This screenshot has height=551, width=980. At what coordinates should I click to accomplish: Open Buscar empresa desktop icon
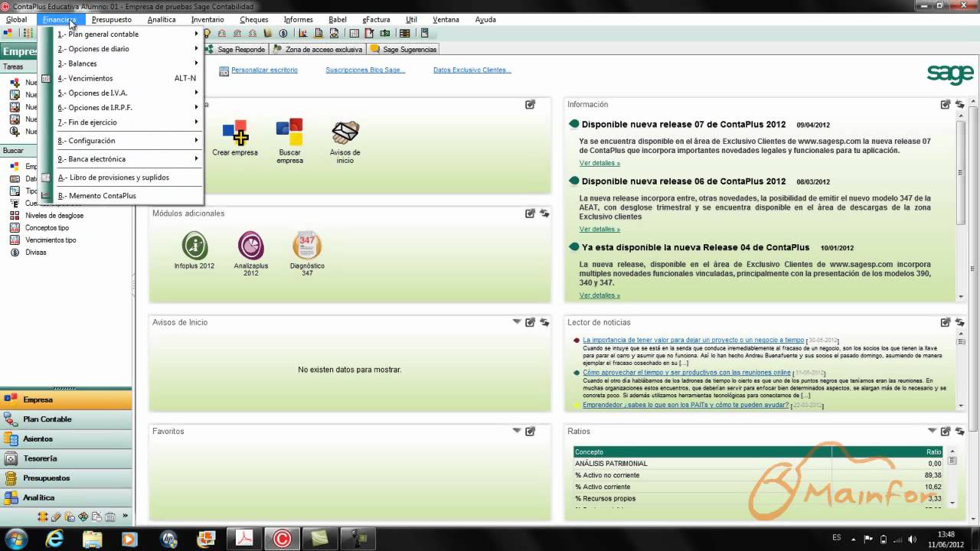click(289, 142)
